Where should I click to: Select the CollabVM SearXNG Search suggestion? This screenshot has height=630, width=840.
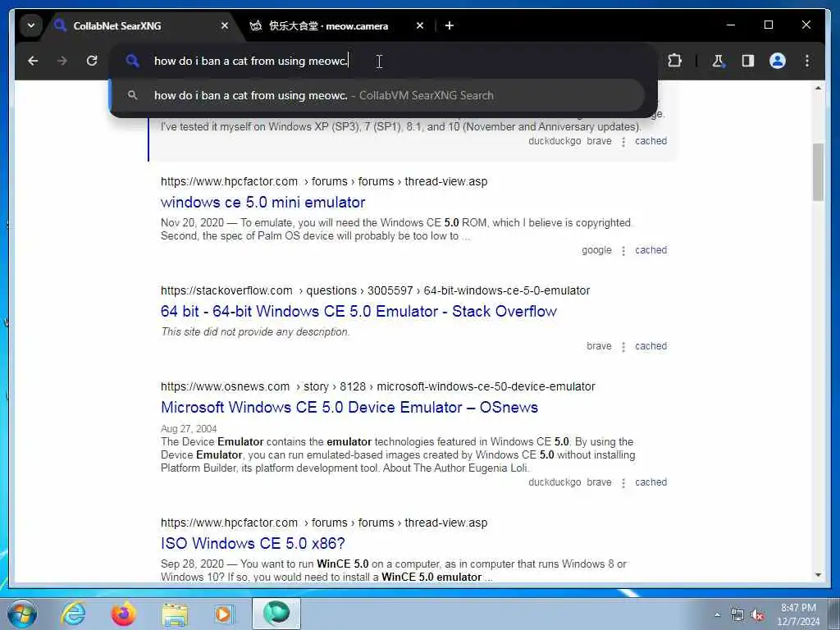377,95
